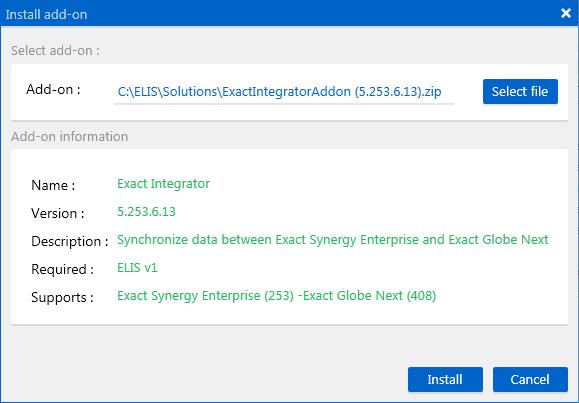
Task: Cancel the add-on installation
Action: tap(530, 379)
